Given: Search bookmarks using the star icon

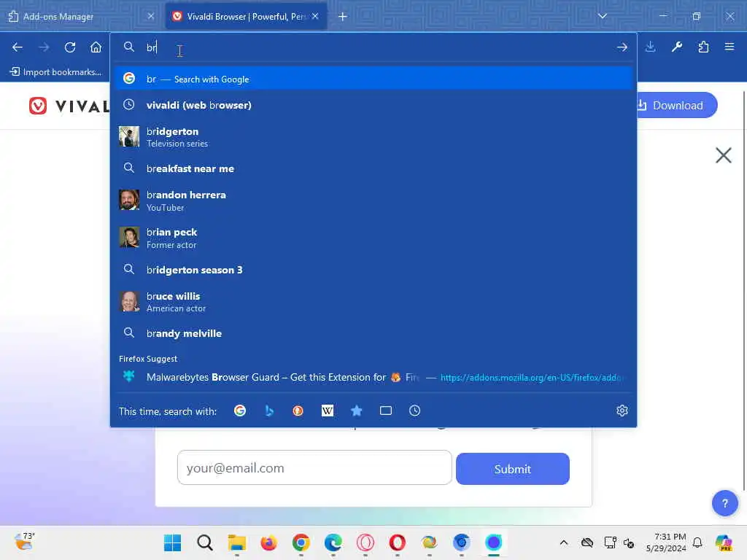Looking at the screenshot, I should point(356,411).
